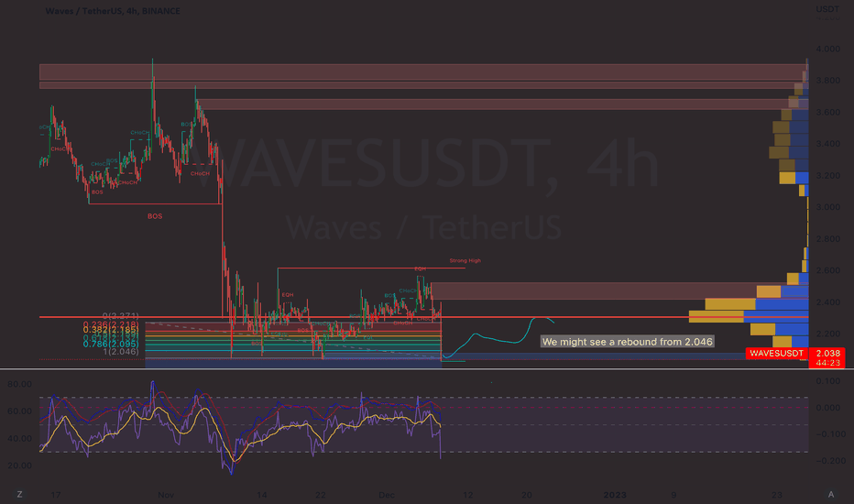This screenshot has width=854, height=504.
Task: Click the 12 date label on time axis
Action: coord(468,495)
